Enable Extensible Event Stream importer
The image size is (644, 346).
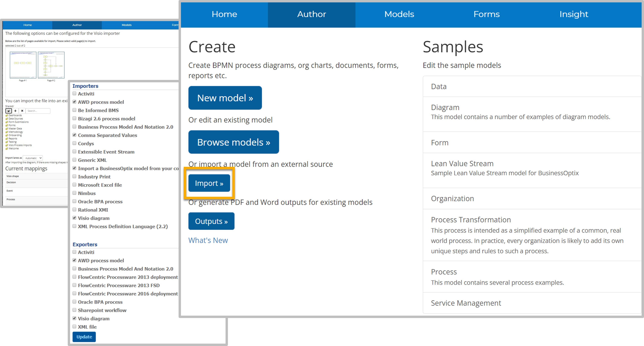pyautogui.click(x=74, y=151)
